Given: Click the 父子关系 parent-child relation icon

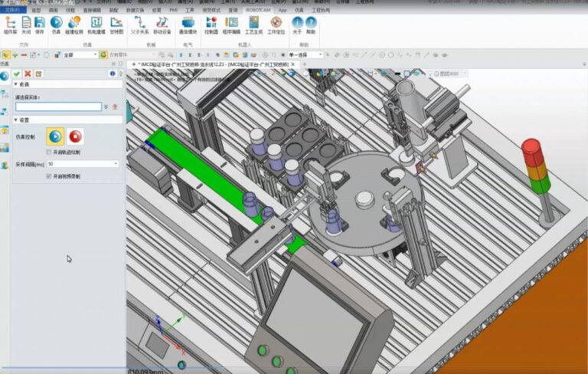Looking at the screenshot, I should (140, 25).
